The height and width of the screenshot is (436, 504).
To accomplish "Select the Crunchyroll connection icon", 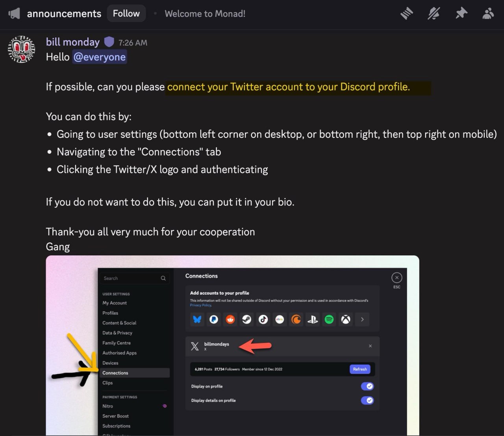I will pyautogui.click(x=296, y=320).
